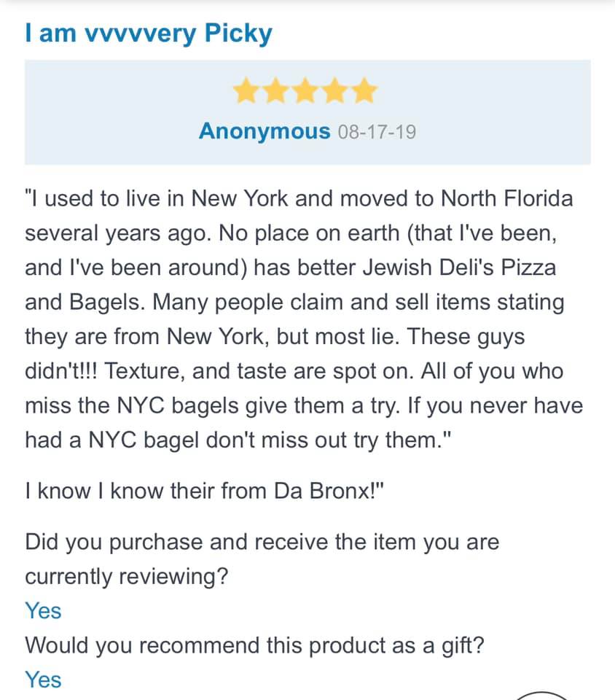Open the "I am vvvvvery Picky" review title
615x700 pixels.
[x=148, y=33]
